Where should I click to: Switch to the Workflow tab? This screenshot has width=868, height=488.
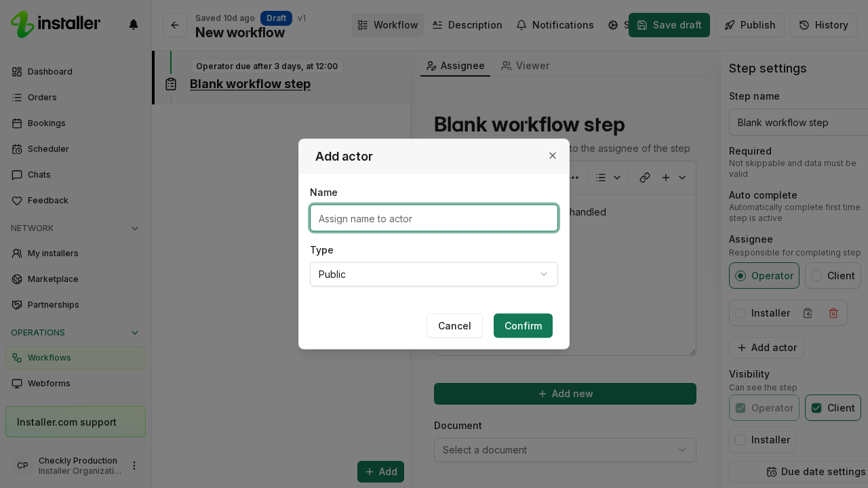pos(388,25)
